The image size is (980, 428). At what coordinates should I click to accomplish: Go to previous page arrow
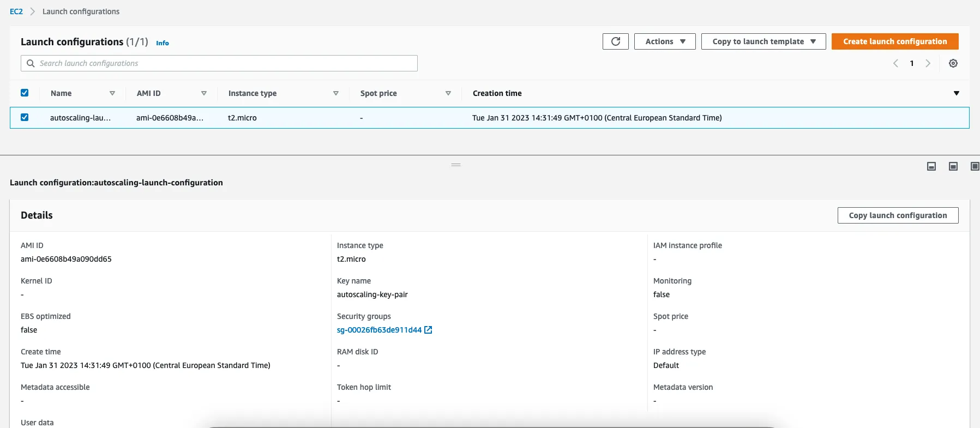click(x=895, y=63)
